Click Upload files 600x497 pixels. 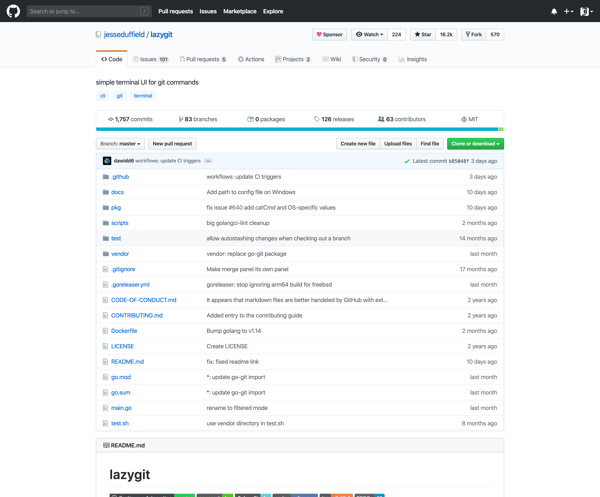pyautogui.click(x=398, y=144)
